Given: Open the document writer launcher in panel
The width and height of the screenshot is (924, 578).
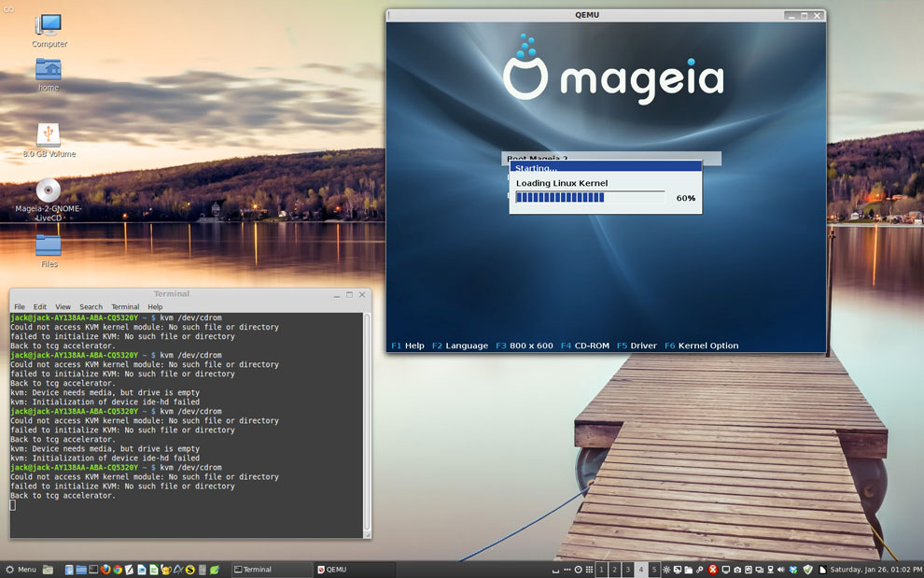Looking at the screenshot, I should (x=142, y=570).
